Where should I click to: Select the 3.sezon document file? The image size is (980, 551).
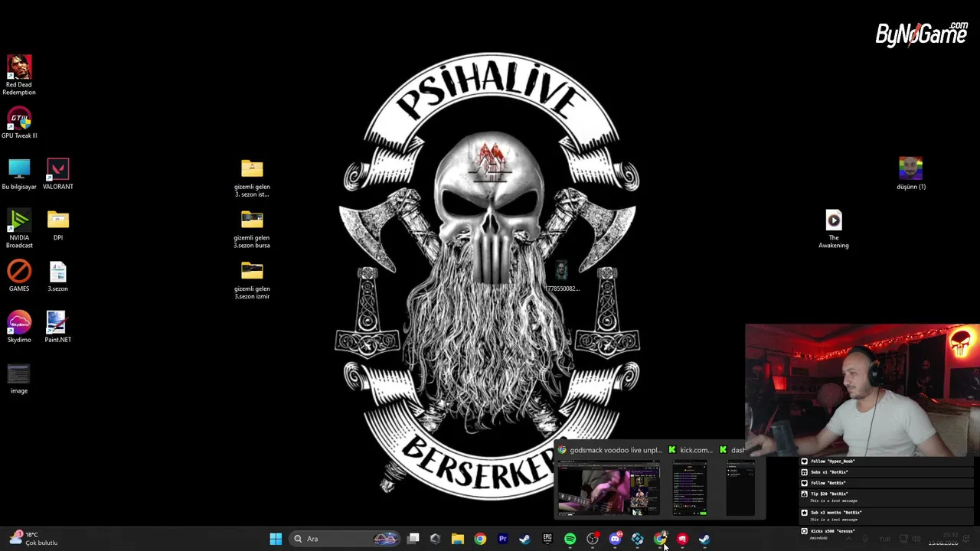(58, 276)
